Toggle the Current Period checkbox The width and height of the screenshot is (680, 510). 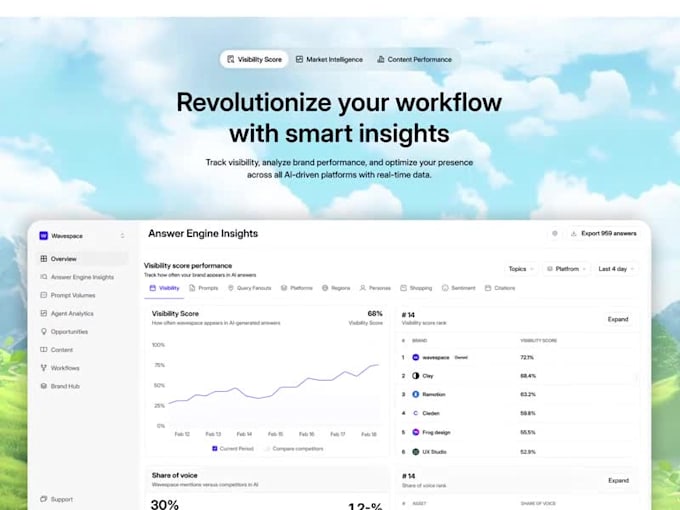[215, 448]
